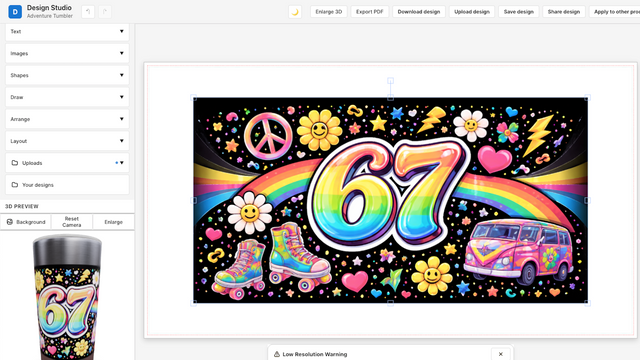
Task: Save the current design
Action: (518, 12)
